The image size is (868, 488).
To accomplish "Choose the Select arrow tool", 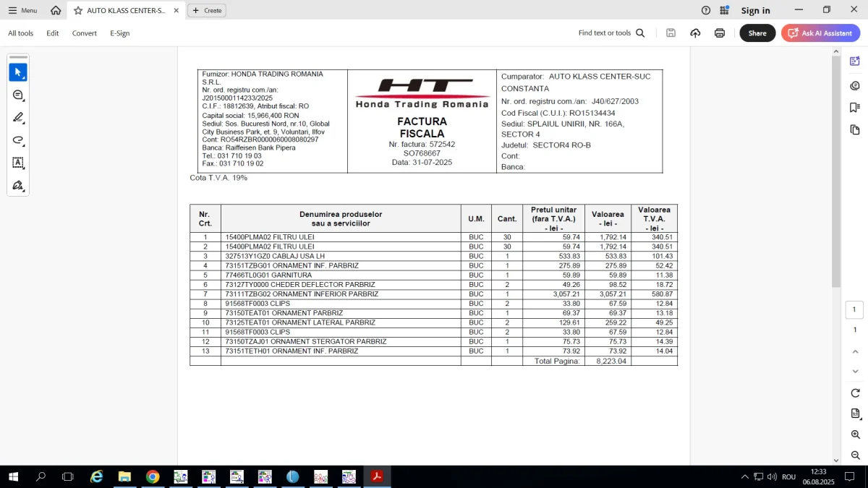I will coord(18,72).
